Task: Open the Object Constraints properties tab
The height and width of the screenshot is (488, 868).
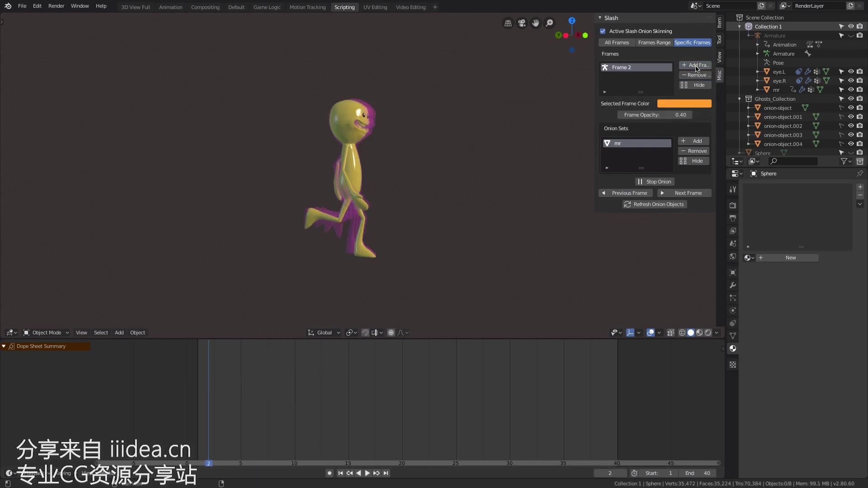Action: 733,323
